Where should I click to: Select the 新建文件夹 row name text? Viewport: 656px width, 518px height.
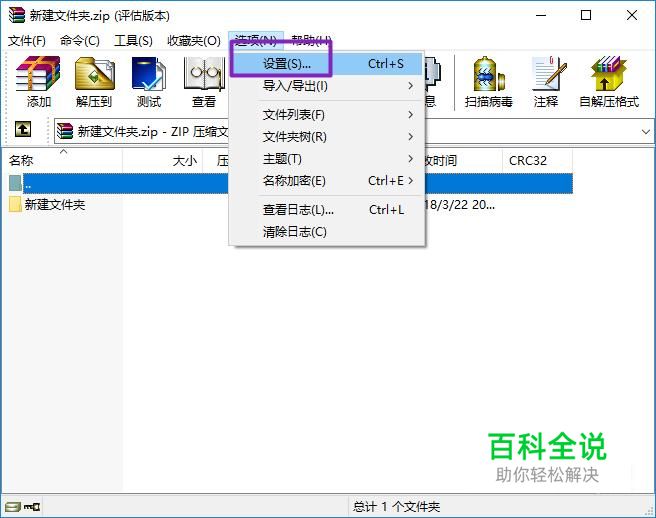tap(55, 205)
